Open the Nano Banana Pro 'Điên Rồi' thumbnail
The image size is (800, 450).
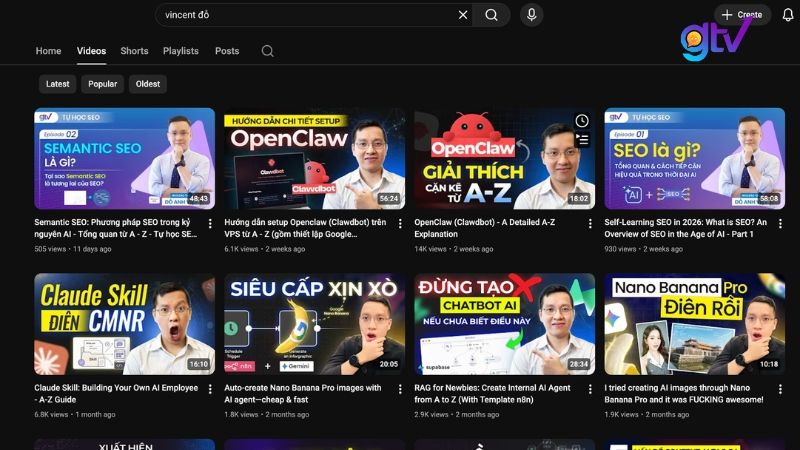[694, 324]
